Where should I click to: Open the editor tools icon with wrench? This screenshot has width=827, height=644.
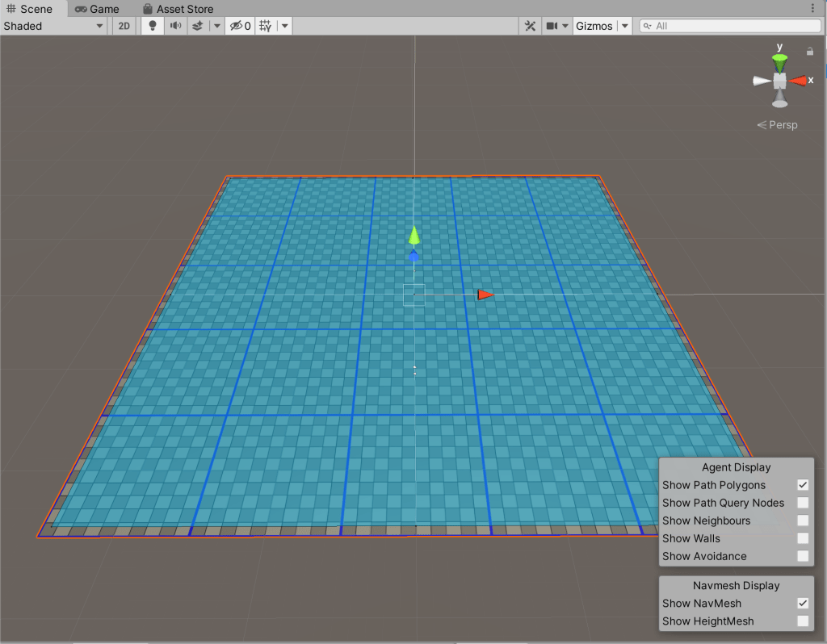tap(530, 25)
